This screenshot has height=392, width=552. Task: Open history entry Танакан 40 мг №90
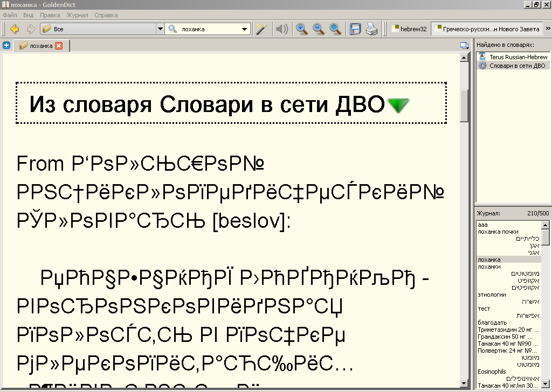509,344
